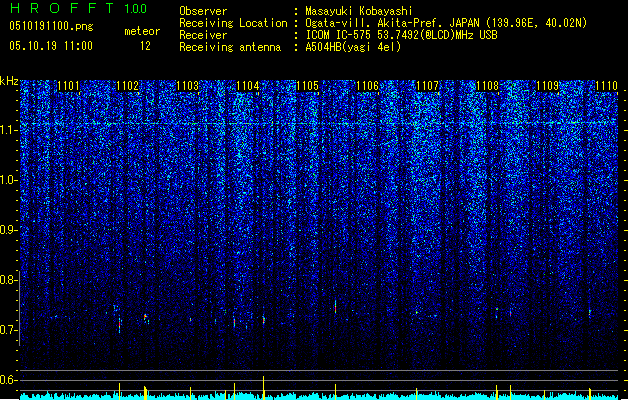
Task: Click the date stamp 05.10.19 11:00
Action: click(x=51, y=46)
